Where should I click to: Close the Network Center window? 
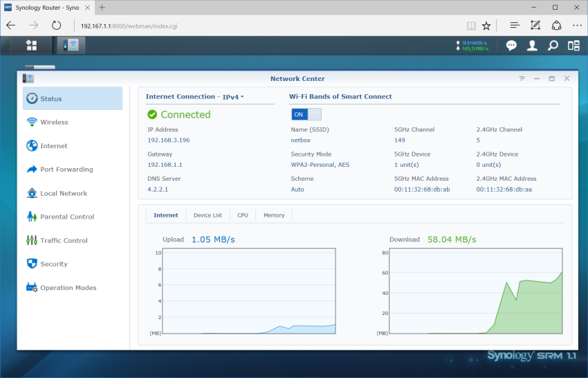(x=567, y=78)
